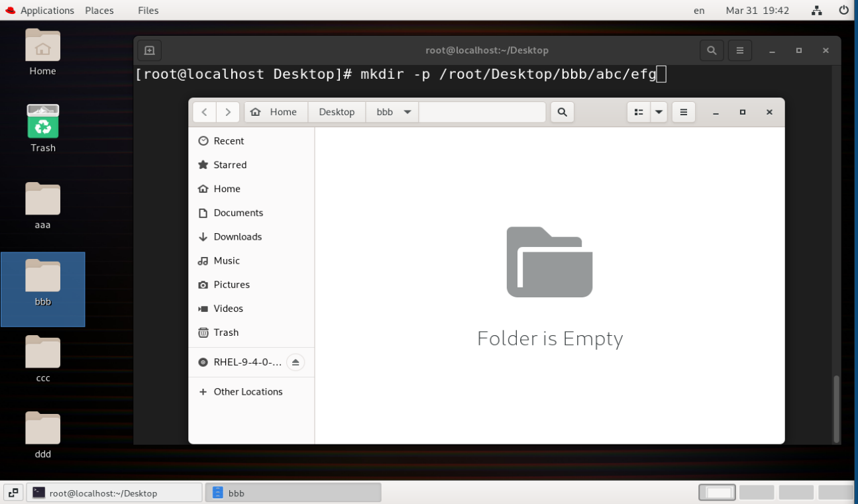The width and height of the screenshot is (858, 504).
Task: Click the power icon in top bar
Action: pos(843,10)
